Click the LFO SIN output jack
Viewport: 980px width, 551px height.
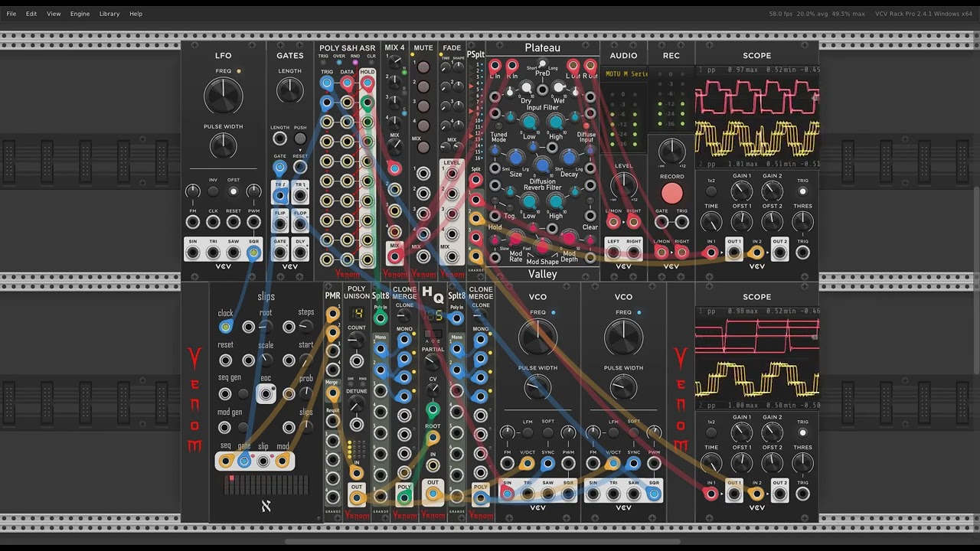pos(193,253)
